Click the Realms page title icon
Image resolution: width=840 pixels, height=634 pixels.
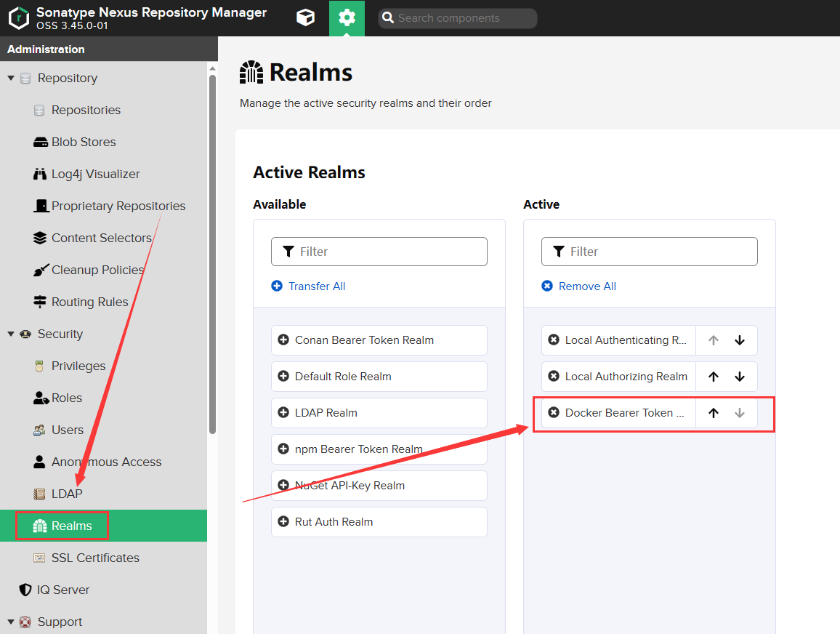251,73
